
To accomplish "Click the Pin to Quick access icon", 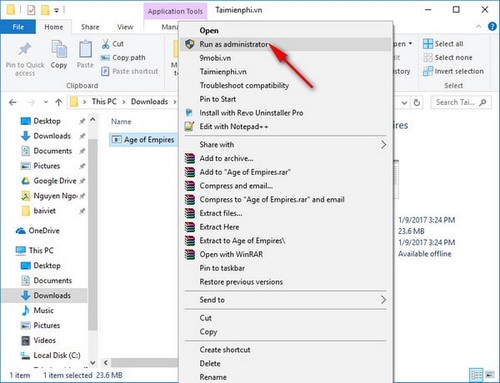I will (25, 49).
